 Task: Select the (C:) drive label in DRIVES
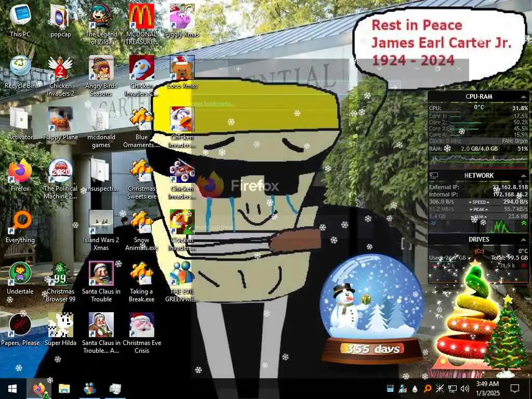[478, 251]
